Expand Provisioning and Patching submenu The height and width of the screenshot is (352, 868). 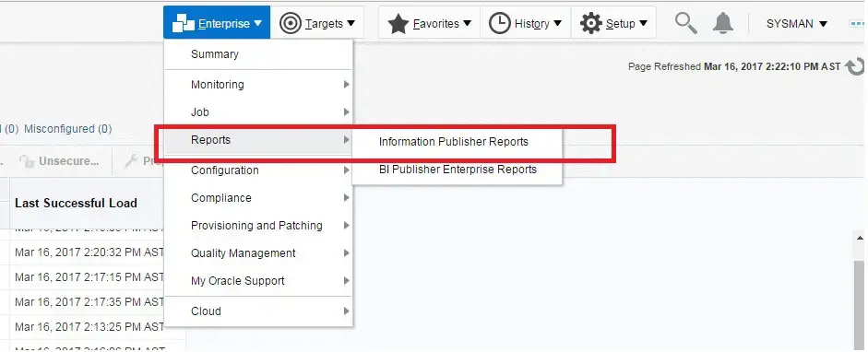coord(258,226)
